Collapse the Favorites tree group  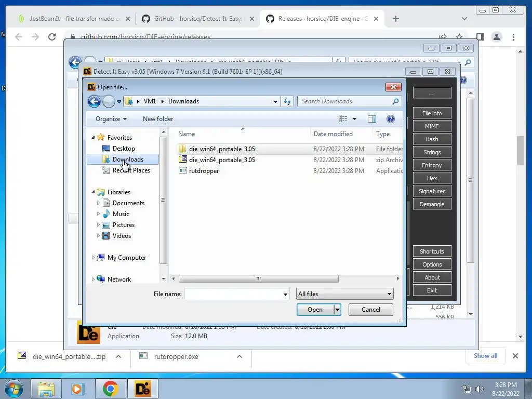click(93, 137)
